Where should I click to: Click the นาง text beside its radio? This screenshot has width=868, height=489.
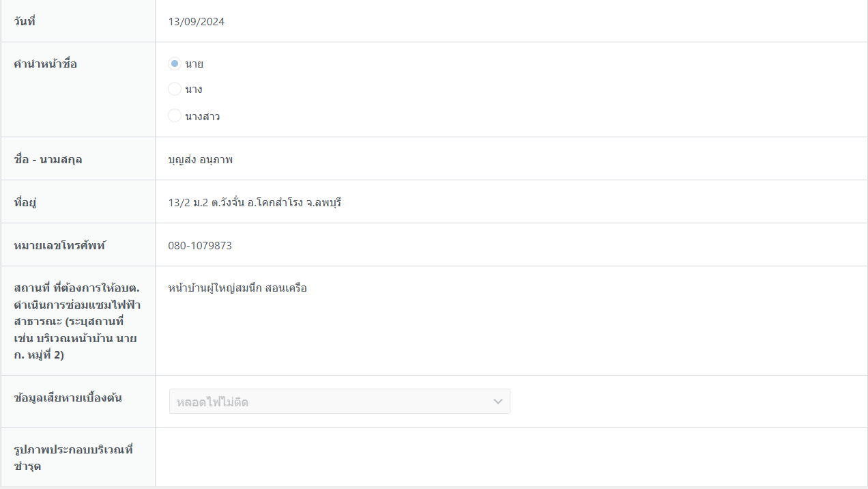coord(194,89)
